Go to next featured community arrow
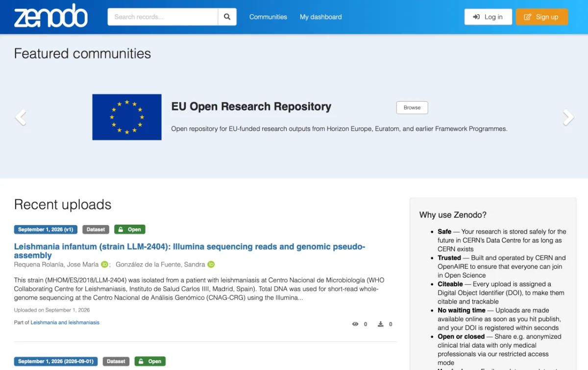This screenshot has width=588, height=370. point(568,117)
